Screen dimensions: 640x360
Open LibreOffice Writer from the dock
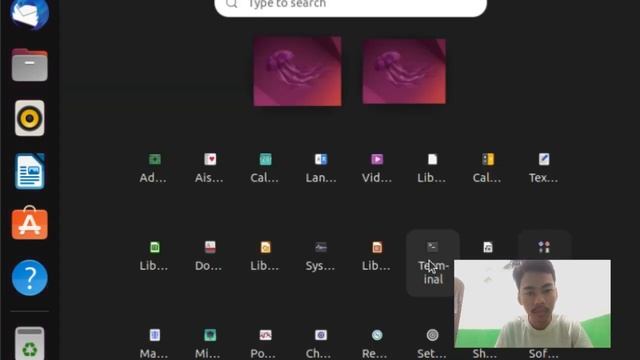30,171
